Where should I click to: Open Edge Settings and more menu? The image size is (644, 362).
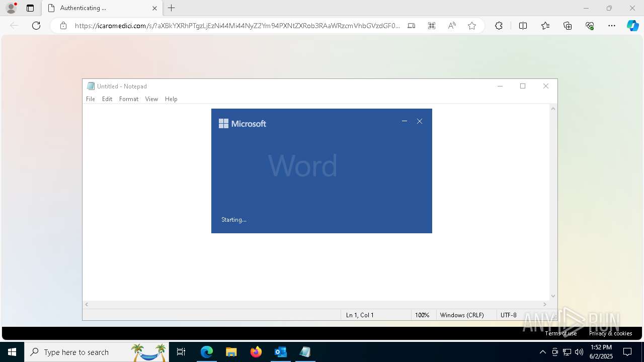coord(612,26)
